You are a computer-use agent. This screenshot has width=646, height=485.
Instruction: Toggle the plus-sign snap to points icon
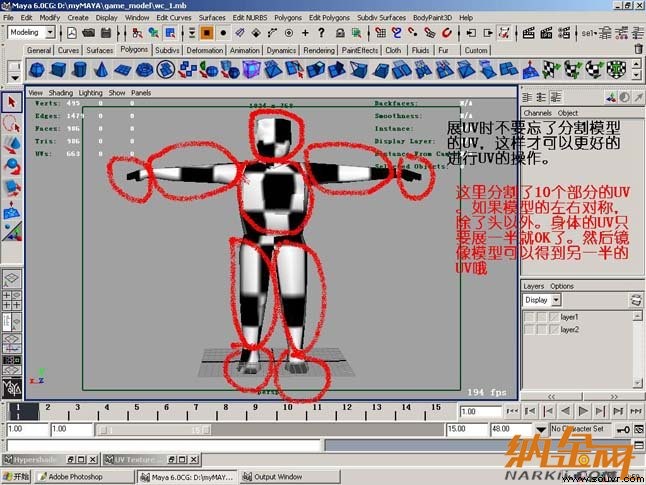click(305, 33)
